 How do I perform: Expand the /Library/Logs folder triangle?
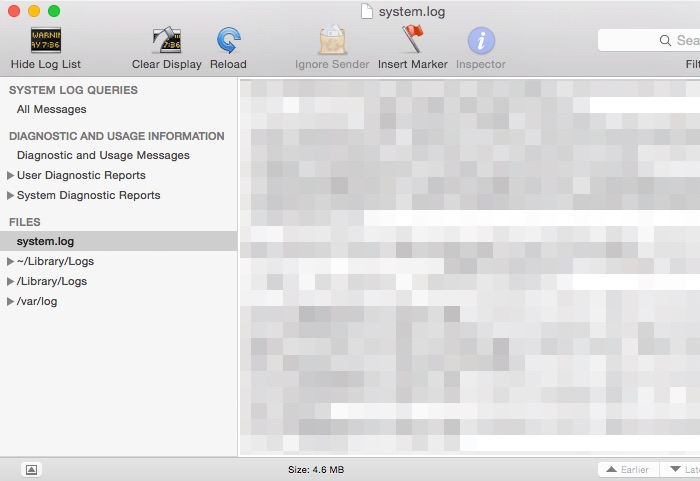coord(11,281)
